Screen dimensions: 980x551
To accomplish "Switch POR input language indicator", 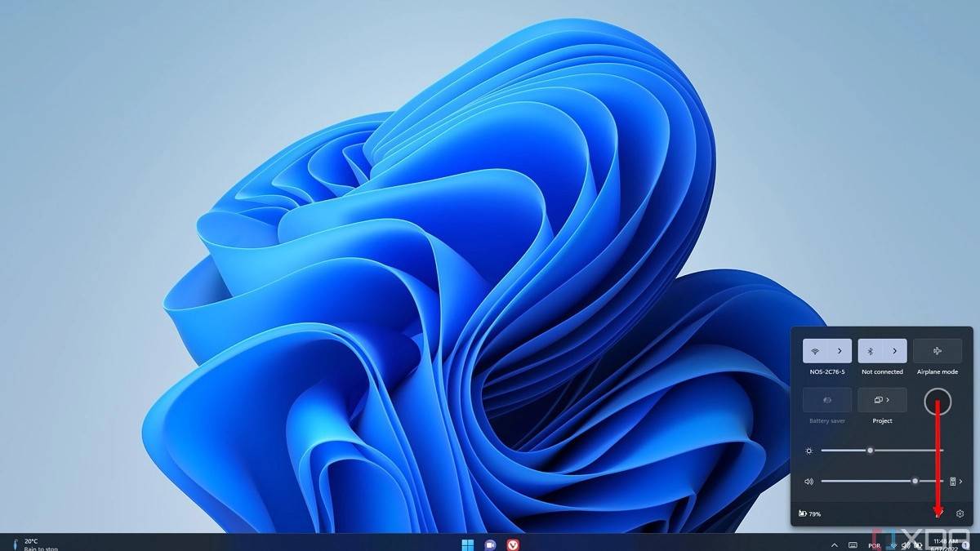I will tap(875, 545).
